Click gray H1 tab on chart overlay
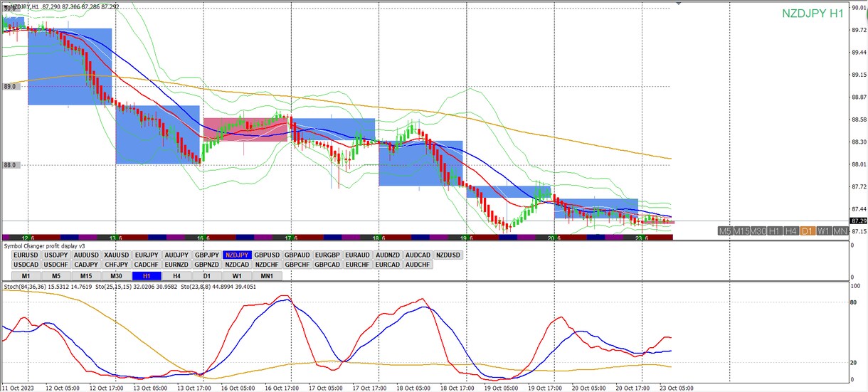 tap(775, 231)
